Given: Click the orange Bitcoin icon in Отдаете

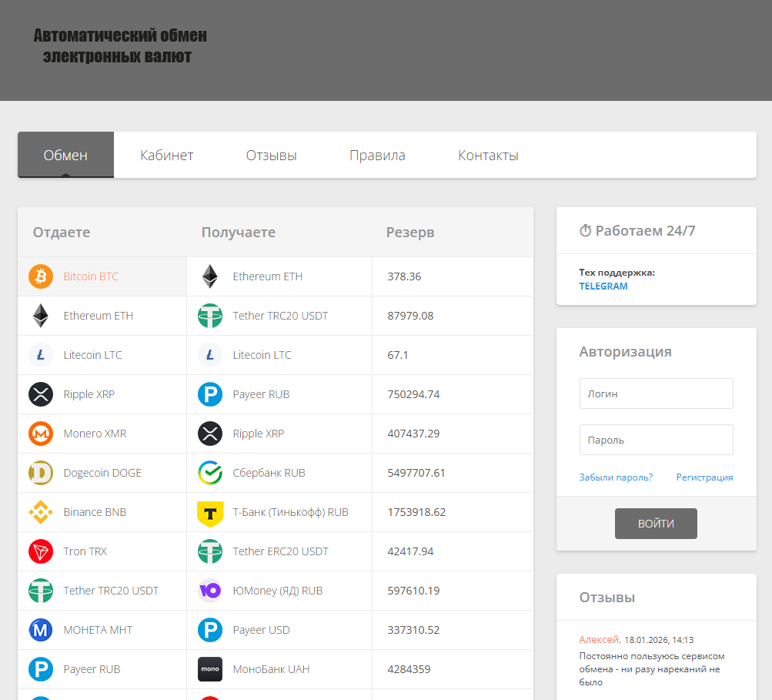Looking at the screenshot, I should [x=41, y=276].
